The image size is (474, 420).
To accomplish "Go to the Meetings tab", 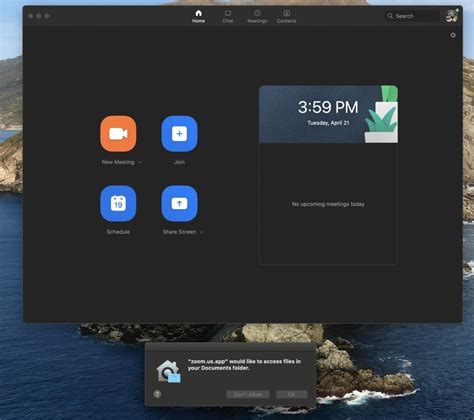I will point(257,16).
